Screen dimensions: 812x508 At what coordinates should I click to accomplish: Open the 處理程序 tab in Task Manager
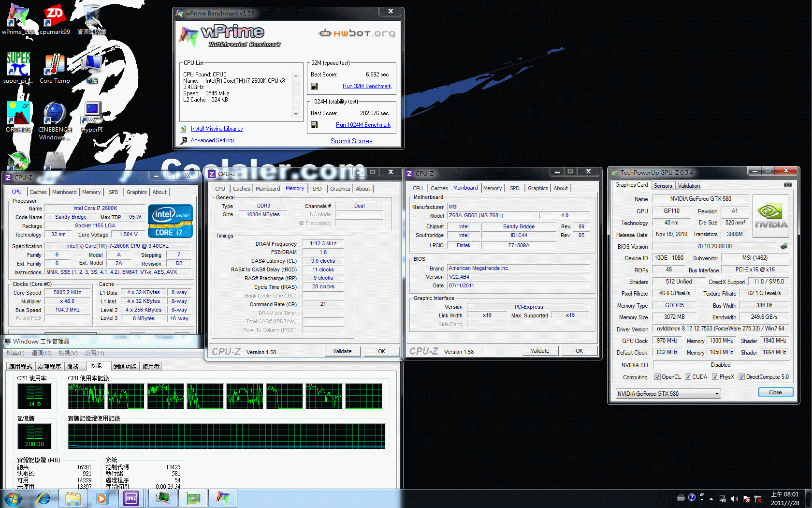(49, 367)
